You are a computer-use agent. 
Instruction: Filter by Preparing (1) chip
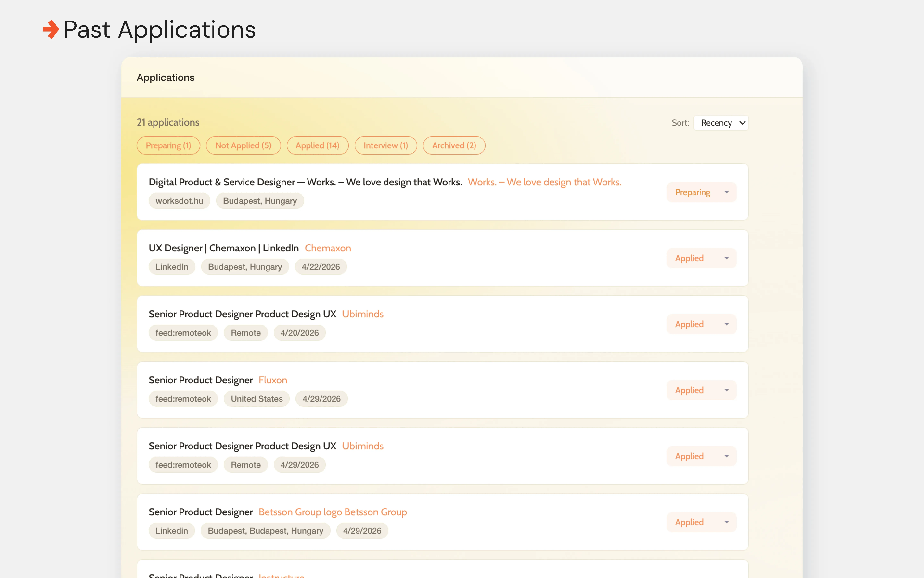coord(168,145)
